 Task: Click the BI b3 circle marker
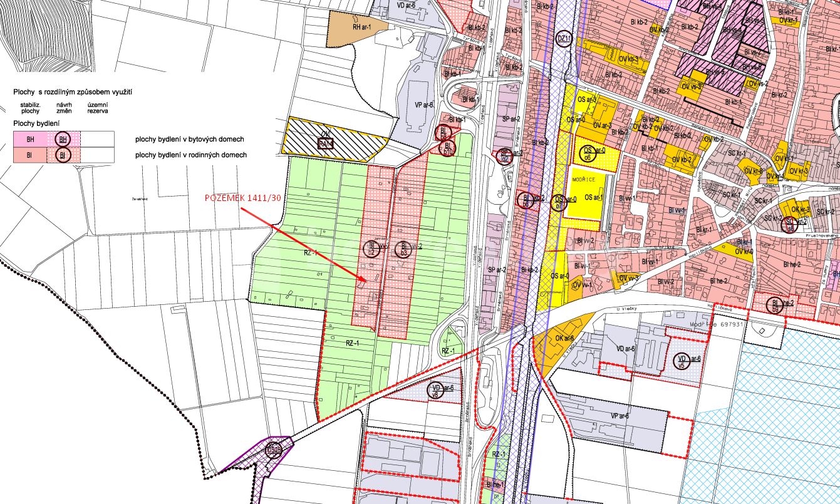(x=403, y=249)
